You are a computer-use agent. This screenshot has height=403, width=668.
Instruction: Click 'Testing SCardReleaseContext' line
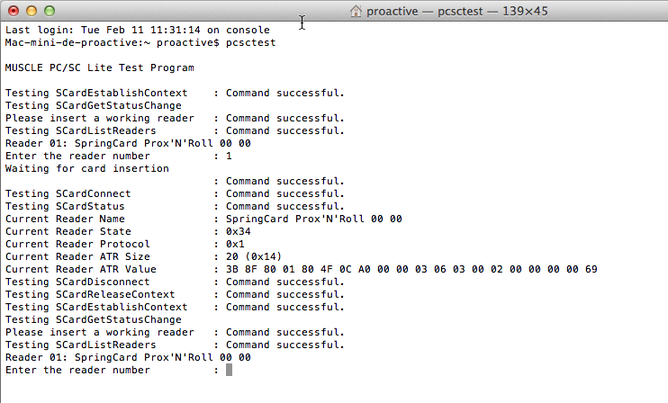point(175,294)
